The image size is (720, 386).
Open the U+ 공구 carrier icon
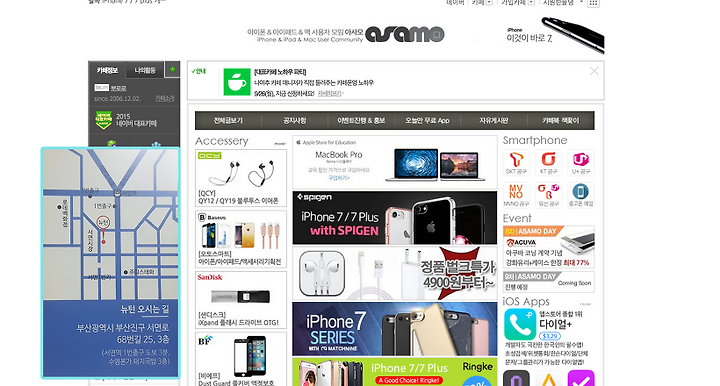coord(581,162)
